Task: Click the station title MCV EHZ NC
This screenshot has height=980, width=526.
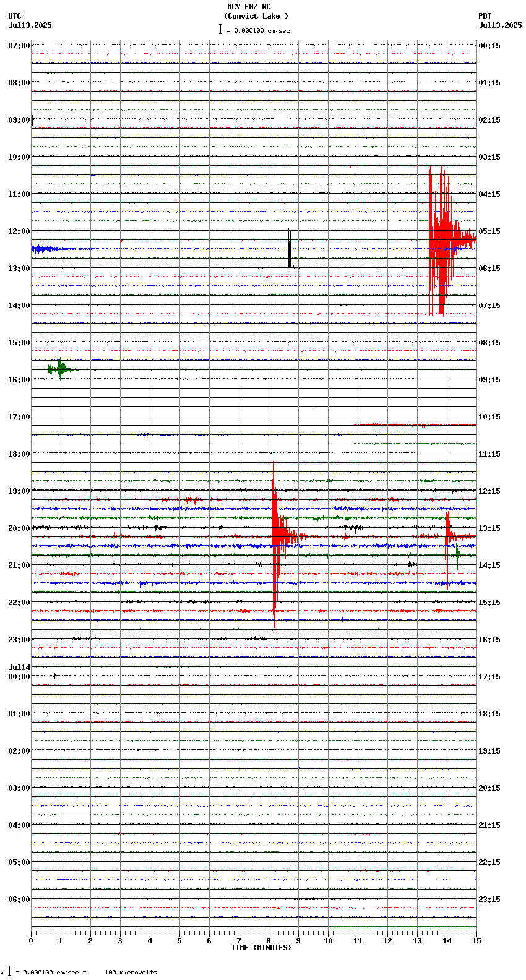Action: tap(249, 7)
